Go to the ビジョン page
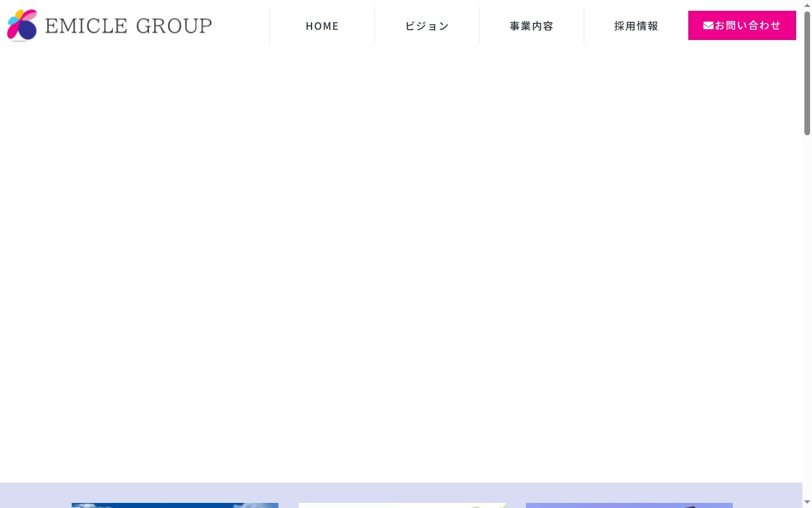The height and width of the screenshot is (508, 812). coord(427,26)
